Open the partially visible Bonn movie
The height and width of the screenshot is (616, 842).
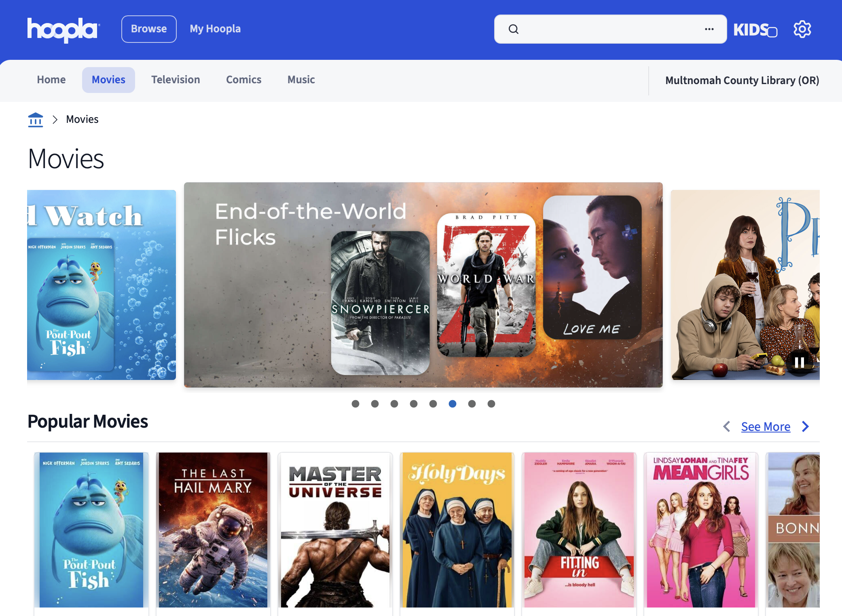click(x=793, y=530)
